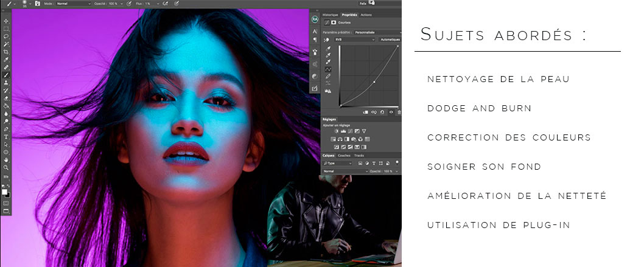Select the Eyedropper tool in the left toolbar
The image size is (644, 267).
[6, 60]
